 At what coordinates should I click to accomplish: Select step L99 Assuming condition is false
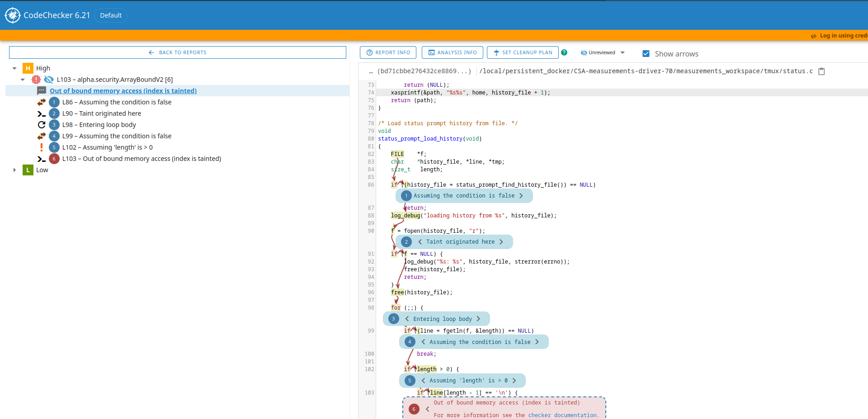117,136
